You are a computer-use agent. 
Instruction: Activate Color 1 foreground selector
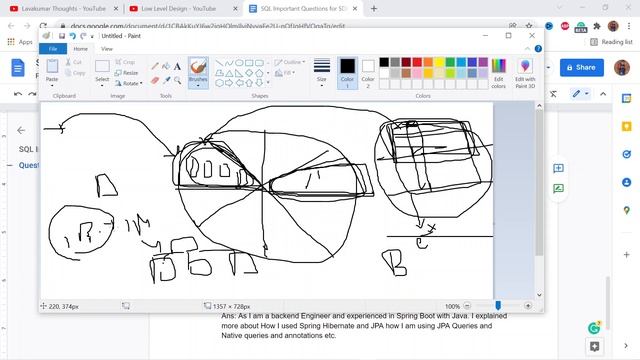pyautogui.click(x=347, y=73)
